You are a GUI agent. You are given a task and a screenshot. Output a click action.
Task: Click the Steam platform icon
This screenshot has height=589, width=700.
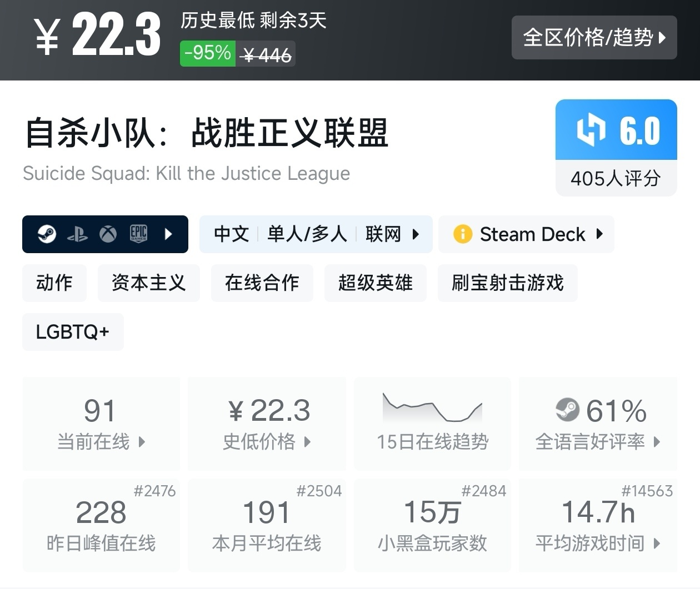point(47,234)
